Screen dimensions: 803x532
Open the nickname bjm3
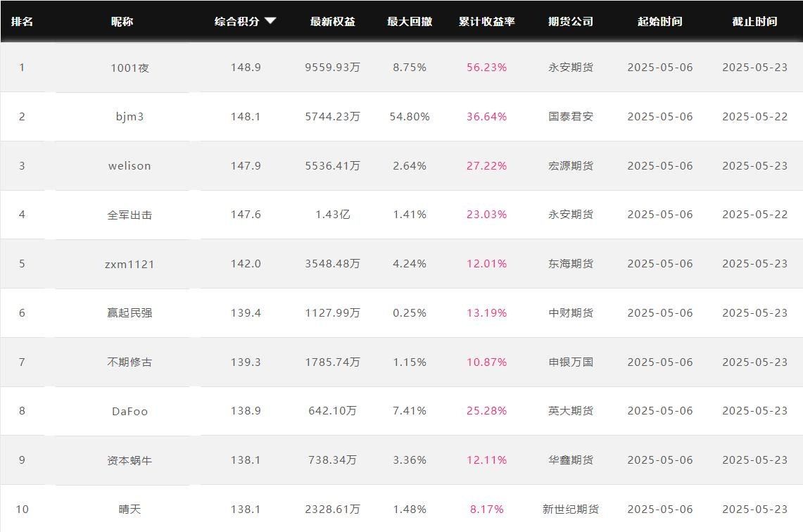pos(129,117)
